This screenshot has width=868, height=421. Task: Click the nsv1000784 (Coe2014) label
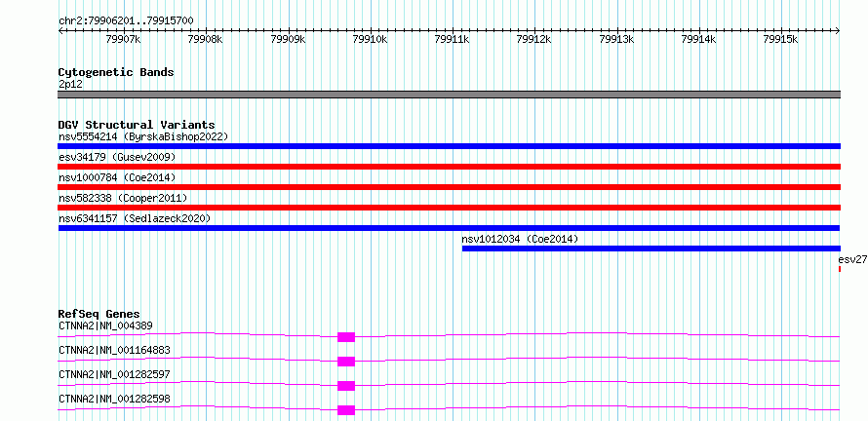click(117, 177)
